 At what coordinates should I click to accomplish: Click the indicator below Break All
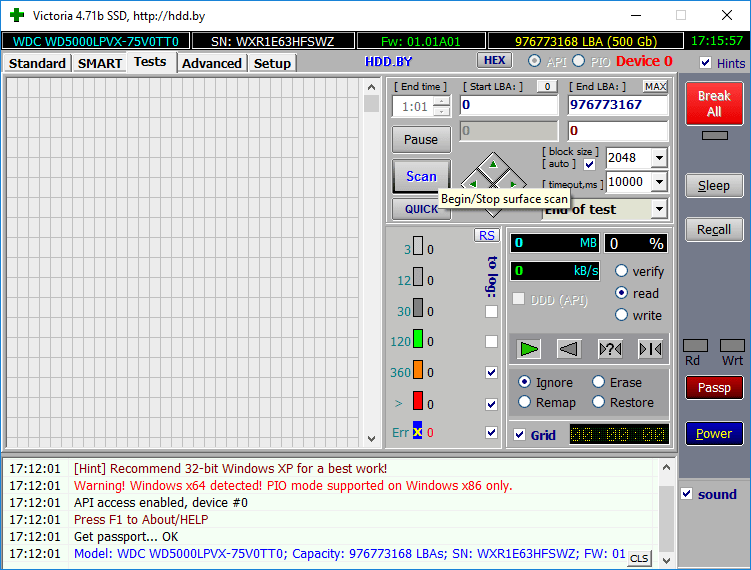click(715, 136)
